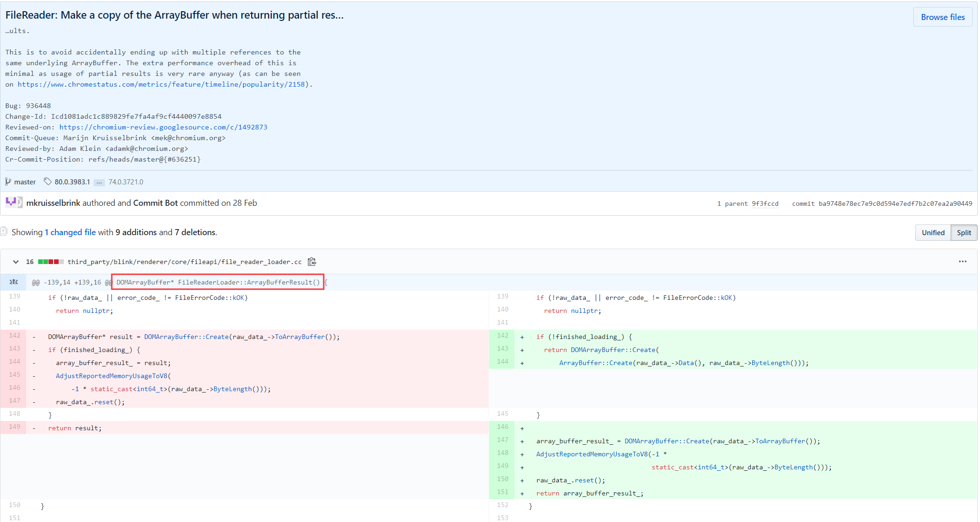This screenshot has height=522, width=980.
Task: Open the file_reader_loader.cc file path
Action: click(184, 262)
